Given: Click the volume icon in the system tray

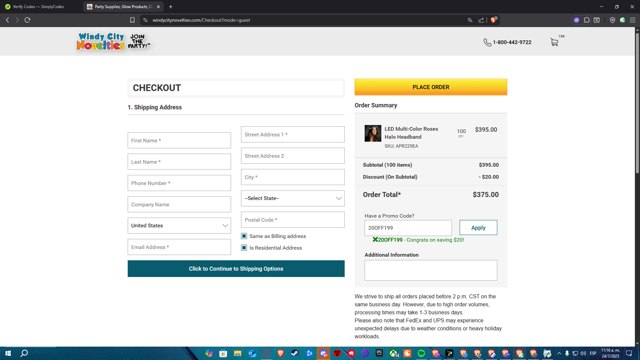Looking at the screenshot, I should 583,353.
